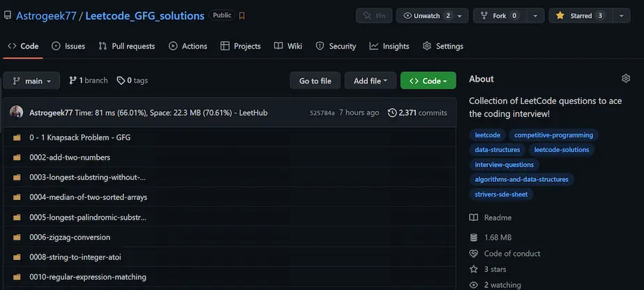This screenshot has width=644, height=290.
Task: Expand the Fork options dropdown arrow
Action: tap(535, 15)
